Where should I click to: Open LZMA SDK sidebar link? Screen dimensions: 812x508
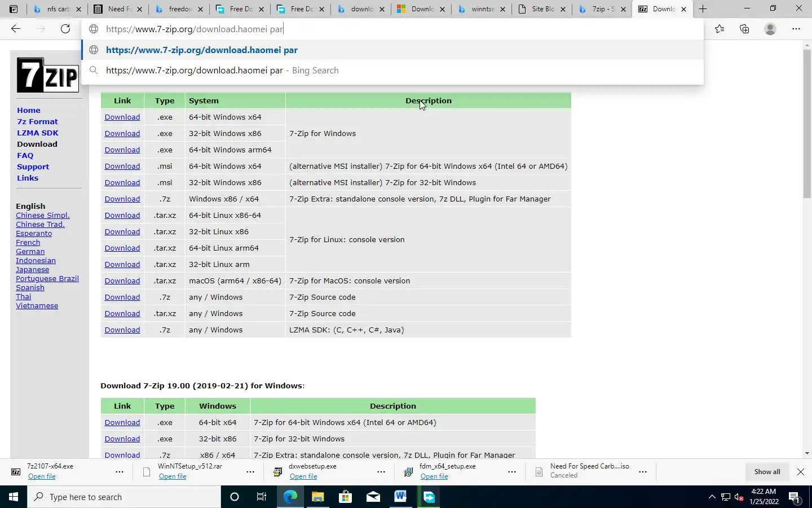click(x=38, y=133)
